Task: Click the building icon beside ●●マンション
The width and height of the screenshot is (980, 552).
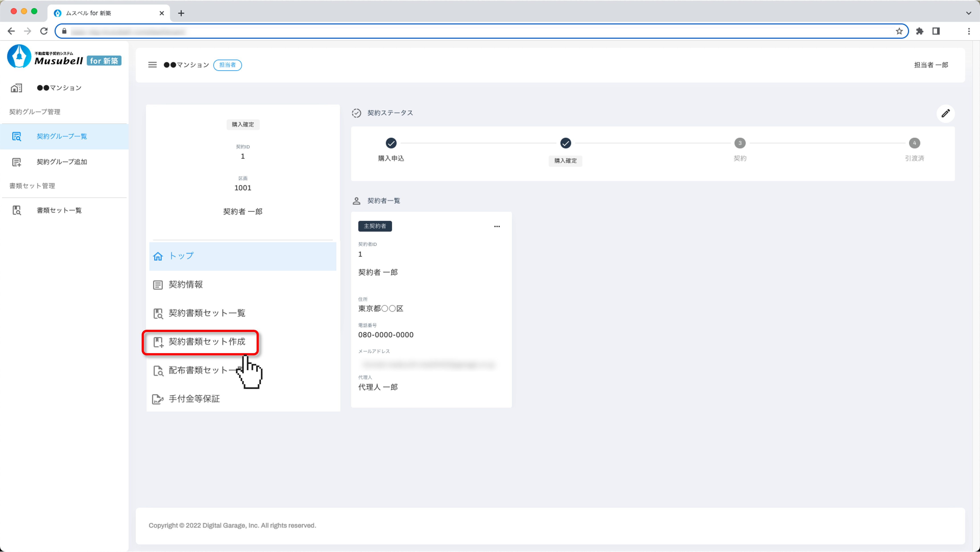Action: click(16, 88)
